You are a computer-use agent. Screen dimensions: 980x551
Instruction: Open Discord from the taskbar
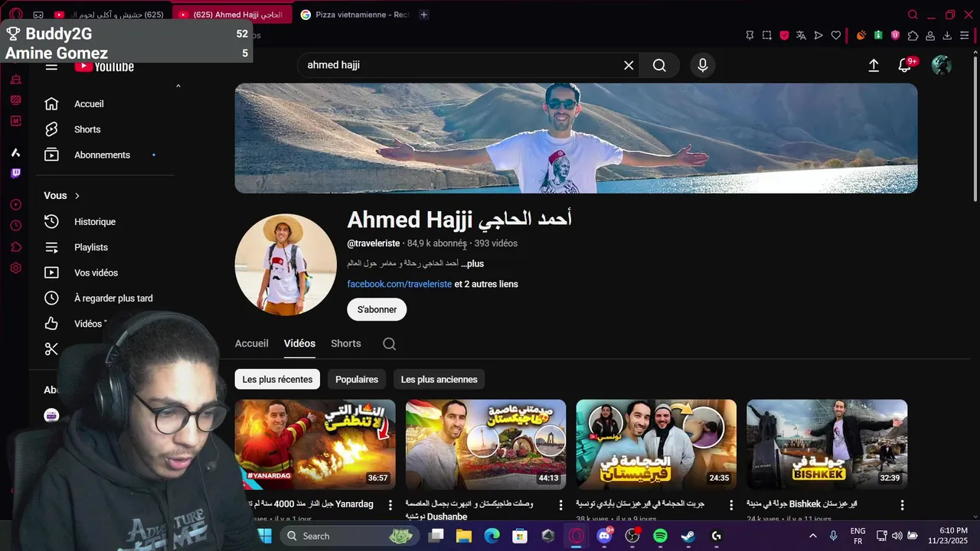pyautogui.click(x=605, y=536)
